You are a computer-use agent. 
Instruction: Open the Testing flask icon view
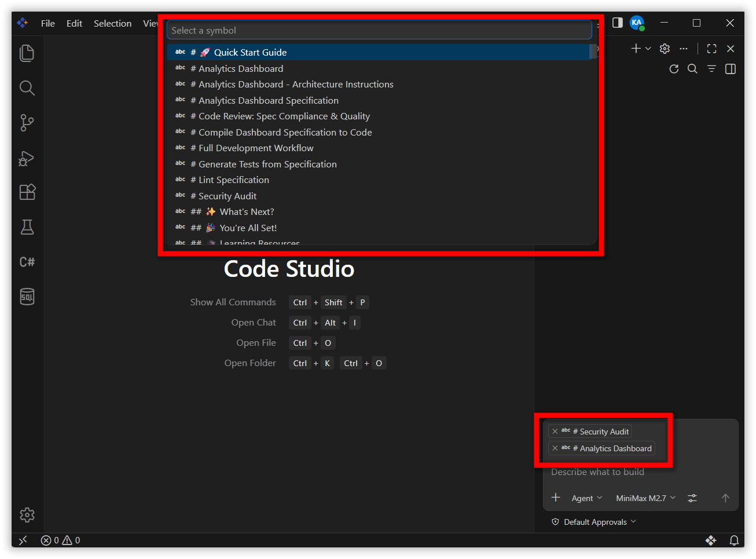pyautogui.click(x=27, y=227)
